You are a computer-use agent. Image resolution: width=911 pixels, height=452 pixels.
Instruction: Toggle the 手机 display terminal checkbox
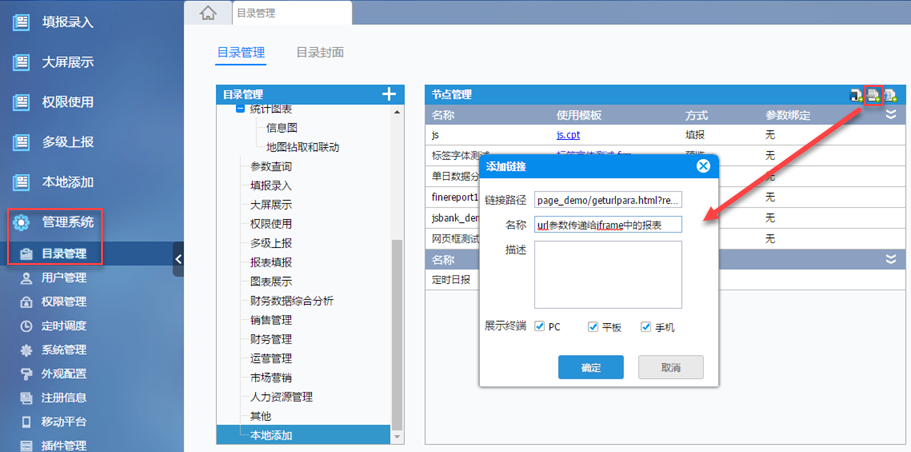(645, 327)
